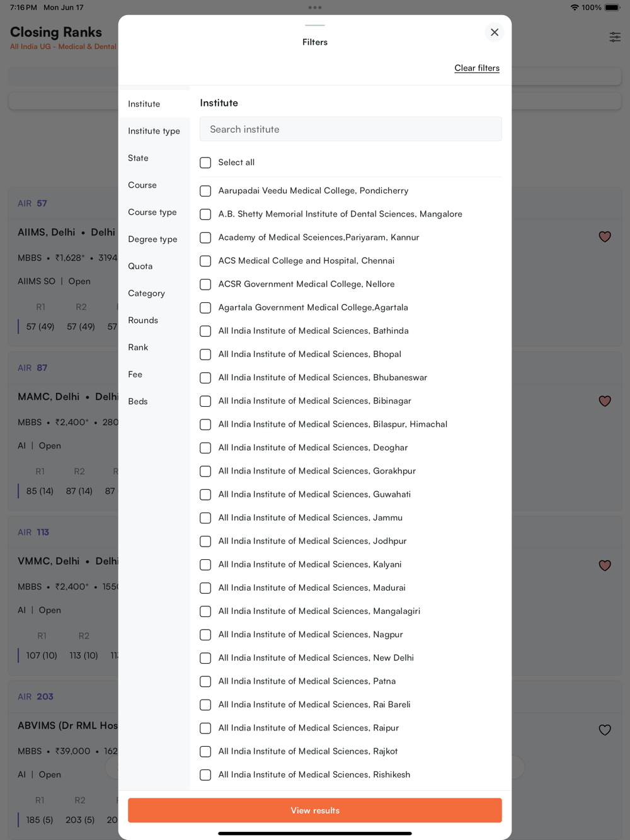The width and height of the screenshot is (630, 840).
Task: Go to the Fee filter section
Action: (135, 375)
